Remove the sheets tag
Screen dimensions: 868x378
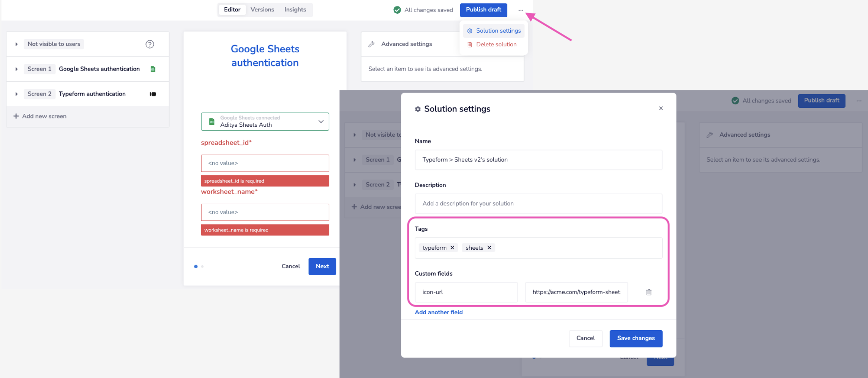pyautogui.click(x=489, y=247)
